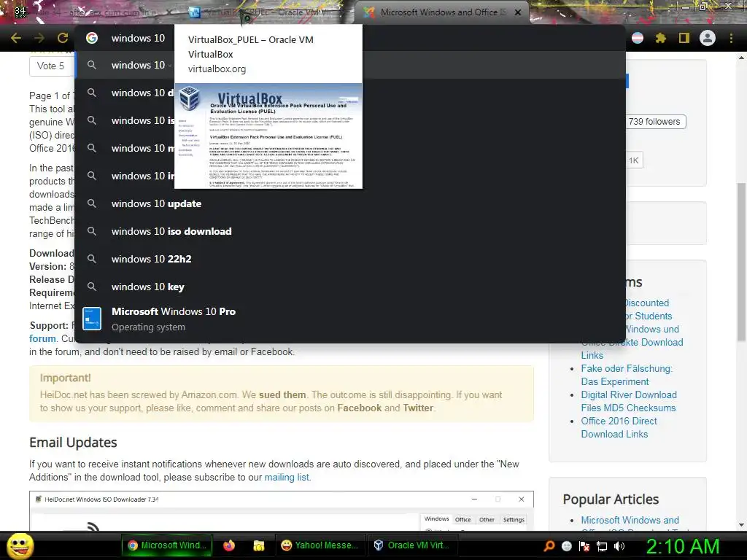Open the Facebook link in Important notice
Viewport: 747px width, 560px height.
pos(360,408)
